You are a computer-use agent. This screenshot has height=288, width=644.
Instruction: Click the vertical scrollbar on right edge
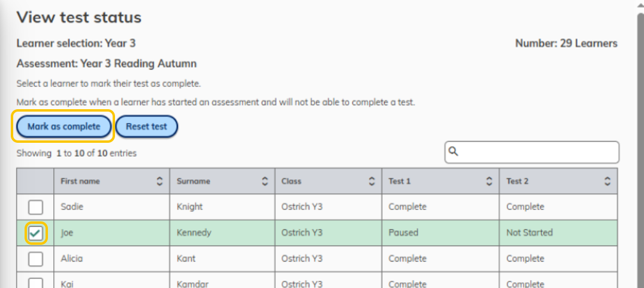[640, 148]
